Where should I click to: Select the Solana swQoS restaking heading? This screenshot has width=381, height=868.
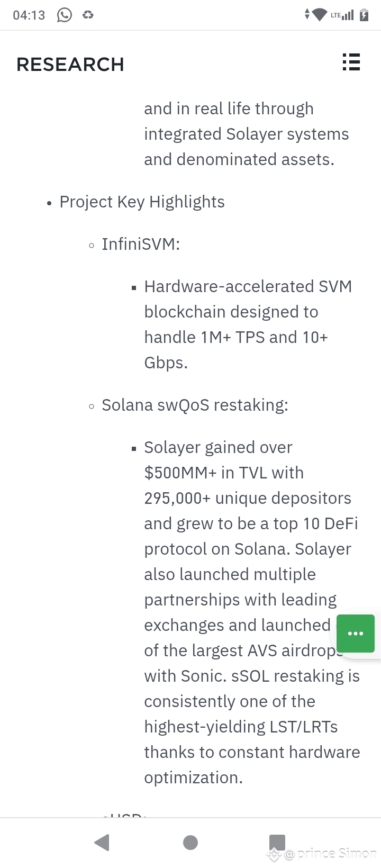pyautogui.click(x=195, y=405)
